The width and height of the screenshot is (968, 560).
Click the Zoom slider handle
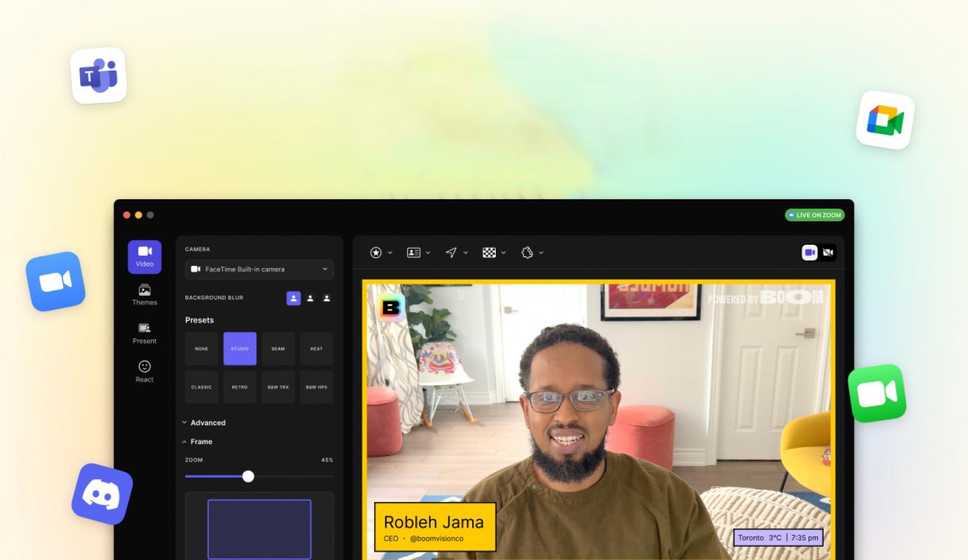pos(248,476)
